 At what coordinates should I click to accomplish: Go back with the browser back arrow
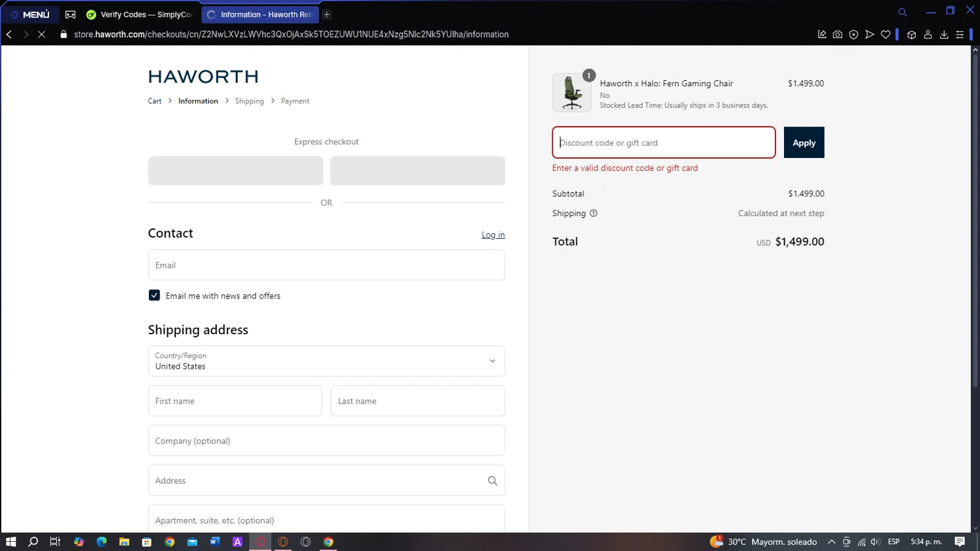(9, 35)
